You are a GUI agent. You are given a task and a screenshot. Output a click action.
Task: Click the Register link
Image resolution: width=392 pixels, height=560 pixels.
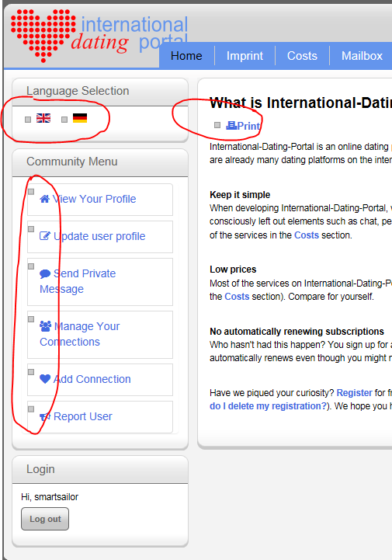354,393
